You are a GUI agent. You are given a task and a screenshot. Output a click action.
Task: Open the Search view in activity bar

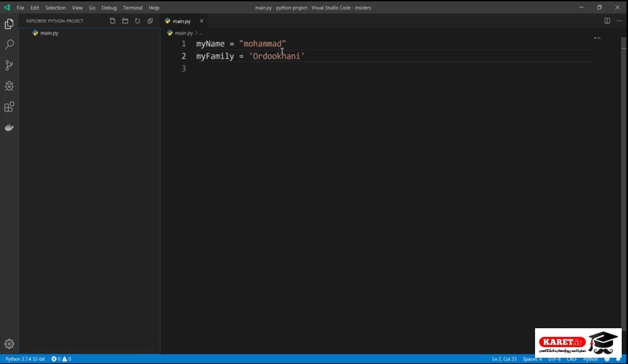(9, 45)
